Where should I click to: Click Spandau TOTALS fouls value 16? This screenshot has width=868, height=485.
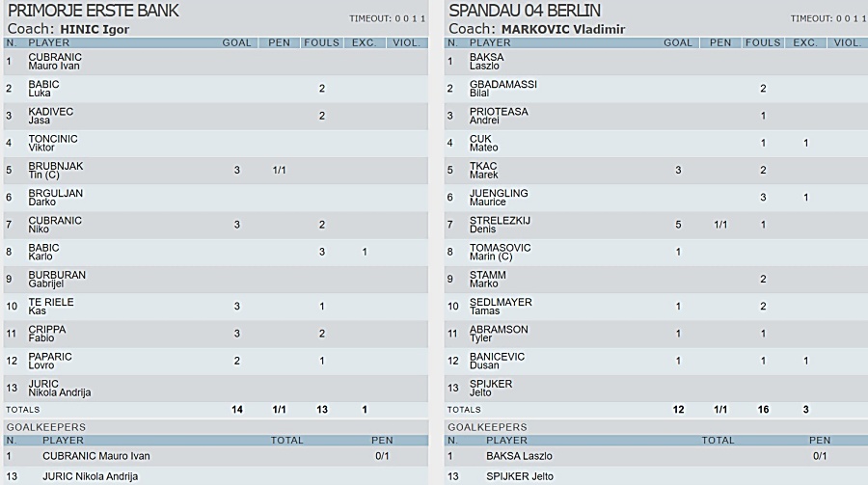tap(763, 409)
